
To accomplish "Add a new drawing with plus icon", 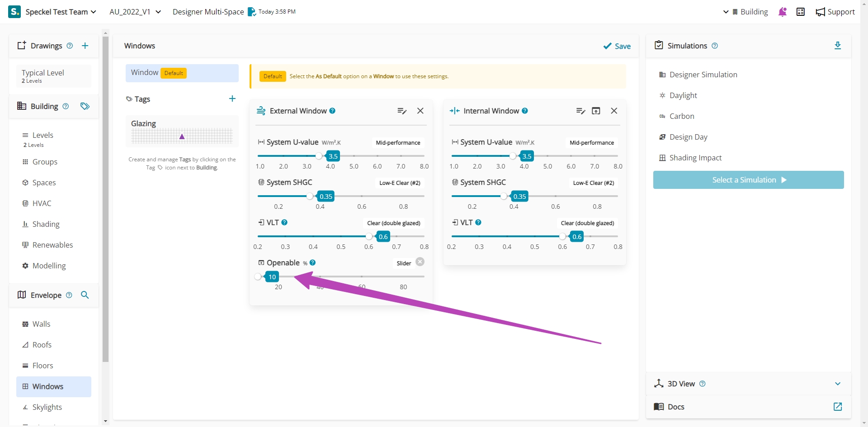I will (85, 46).
